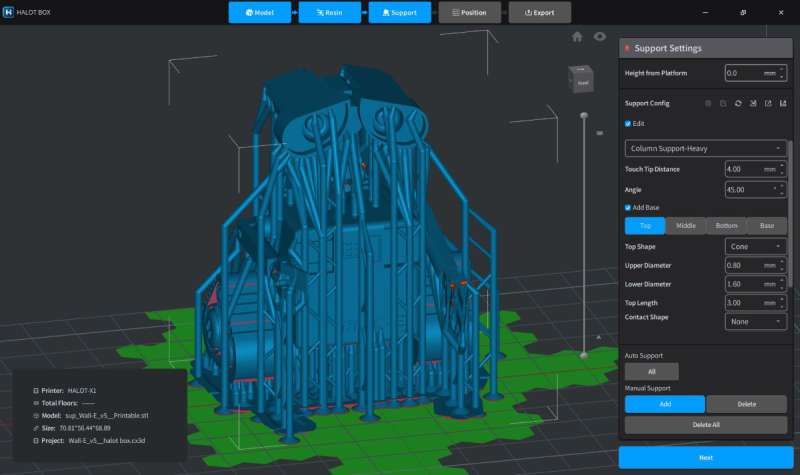Viewport: 800px width, 475px height.
Task: Click the 3D orientation view cube
Action: pyautogui.click(x=581, y=79)
